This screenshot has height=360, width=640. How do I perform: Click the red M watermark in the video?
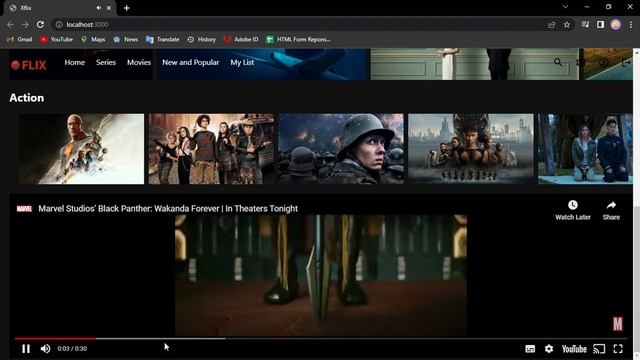tap(618, 324)
